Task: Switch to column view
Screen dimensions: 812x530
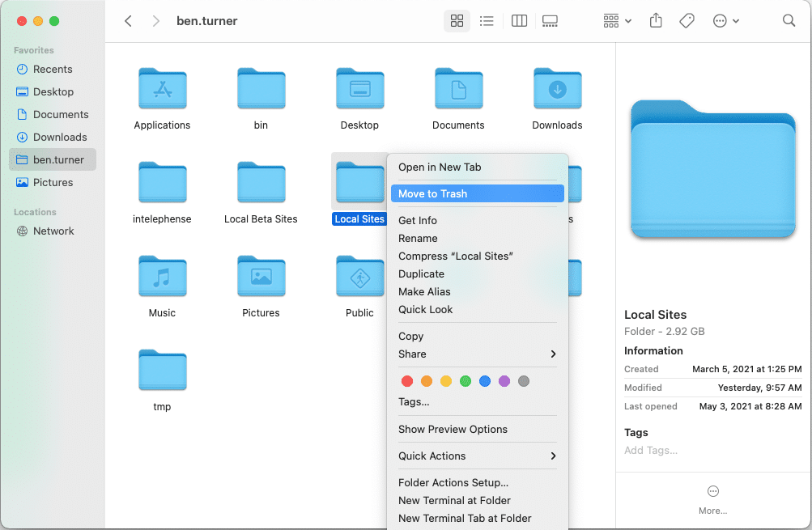Action: (520, 21)
